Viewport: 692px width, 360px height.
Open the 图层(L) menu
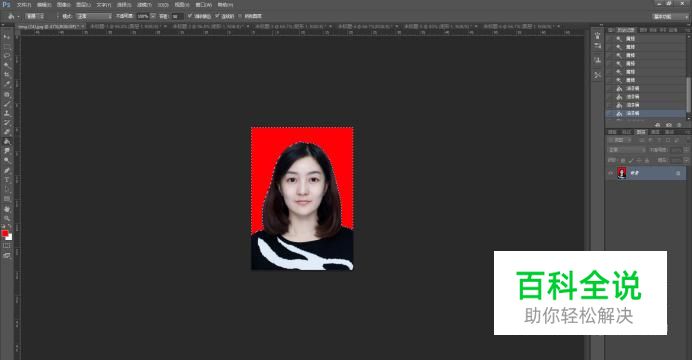click(x=83, y=5)
